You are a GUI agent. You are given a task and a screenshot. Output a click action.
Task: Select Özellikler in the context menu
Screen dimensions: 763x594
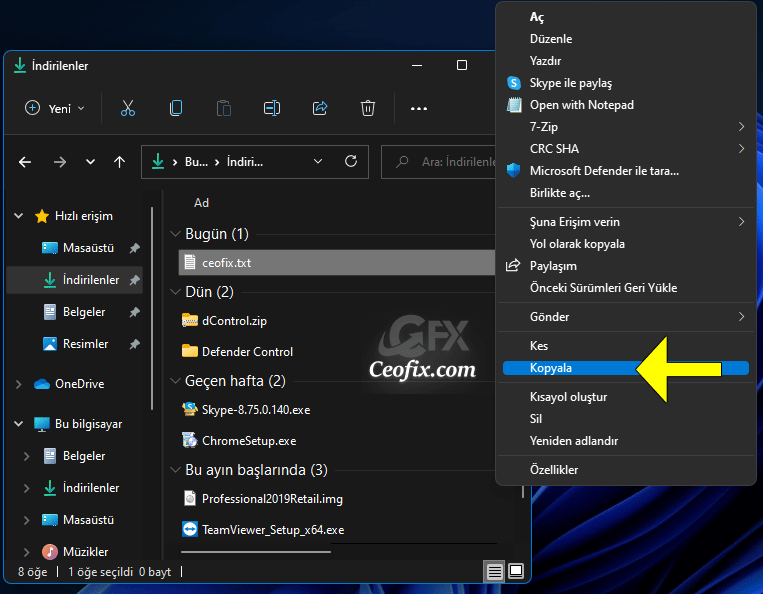coord(626,469)
